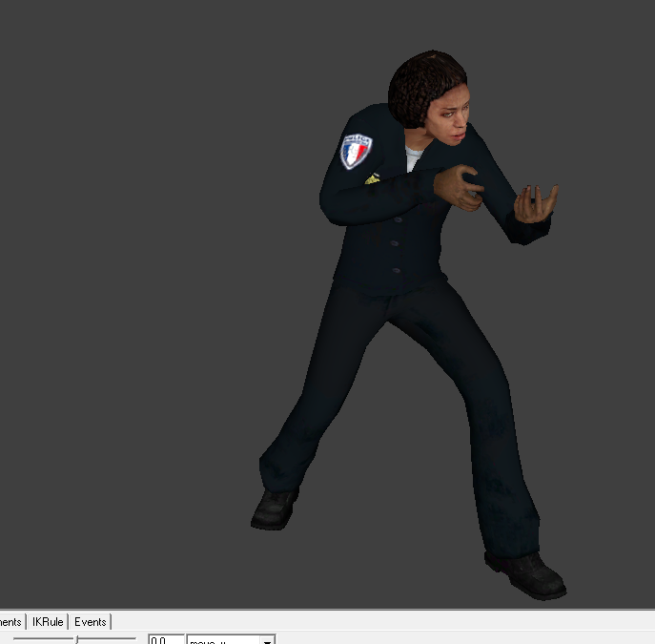Click empty gray viewport left of model

[x=143, y=286]
